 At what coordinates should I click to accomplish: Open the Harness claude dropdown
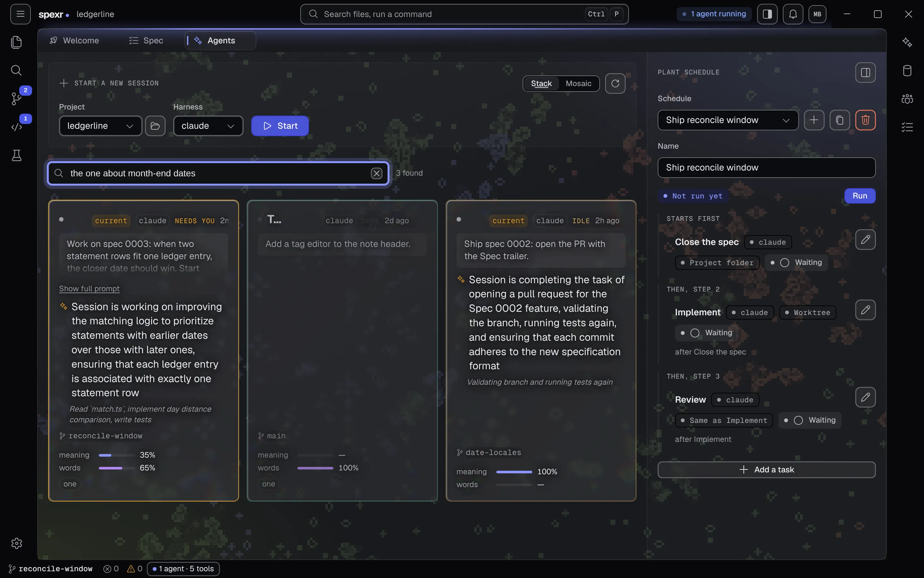click(208, 126)
